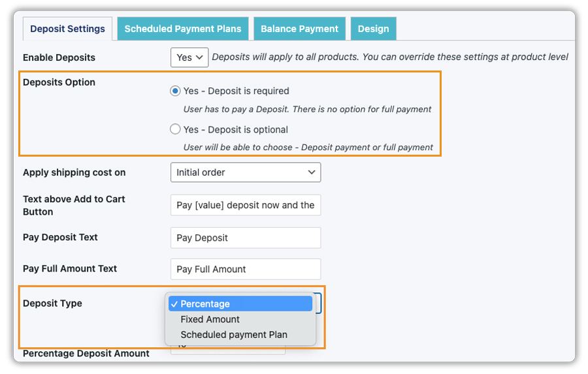Focus the Pay Full Amount Text field
The image size is (588, 374).
pyautogui.click(x=245, y=269)
